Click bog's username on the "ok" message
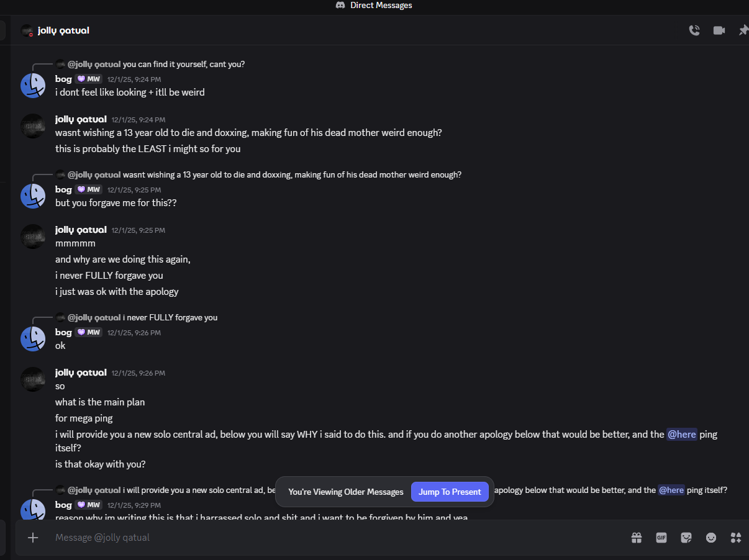Viewport: 749px width, 560px height. pos(63,332)
